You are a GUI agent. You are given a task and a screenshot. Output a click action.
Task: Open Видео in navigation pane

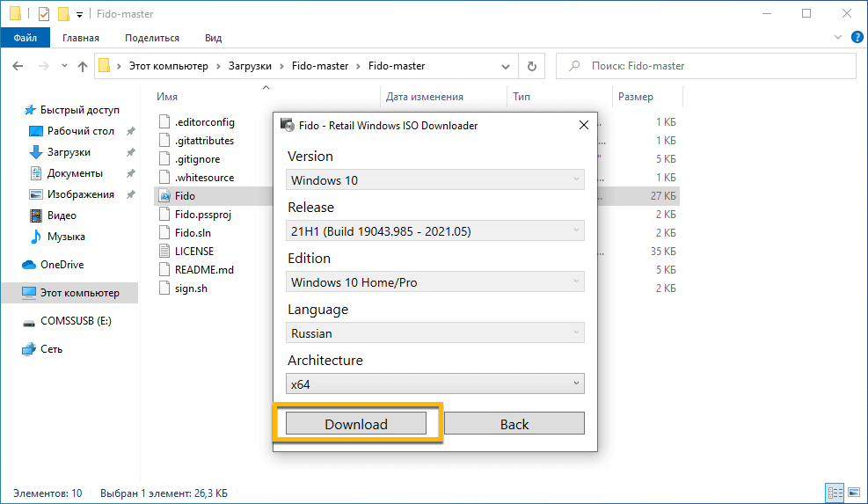[x=62, y=215]
